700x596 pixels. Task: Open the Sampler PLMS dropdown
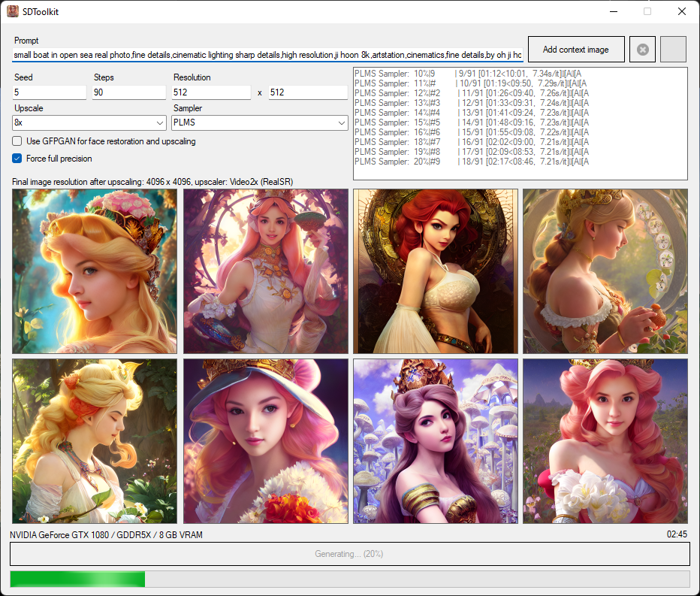pyautogui.click(x=260, y=123)
